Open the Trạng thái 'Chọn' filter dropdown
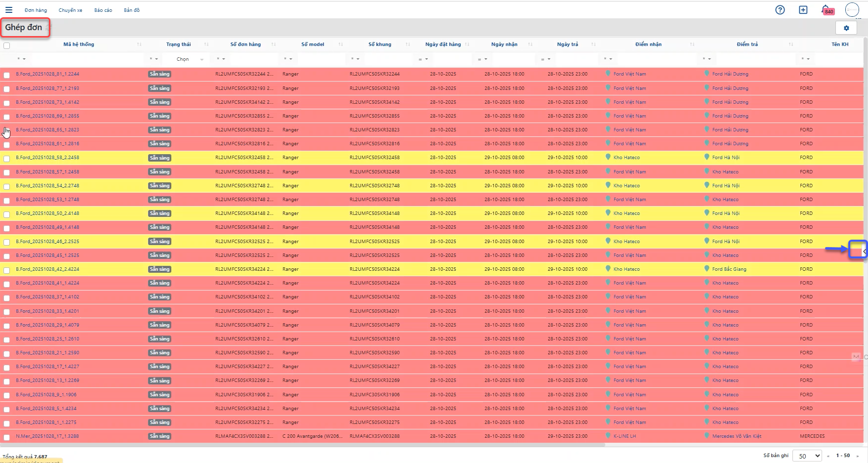 coord(190,59)
